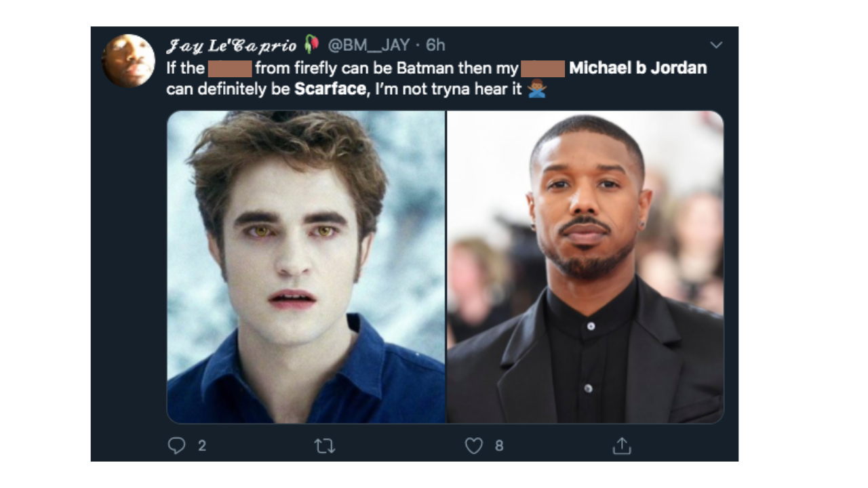Click the gesturing-no emoji ending the tweet

pos(536,89)
